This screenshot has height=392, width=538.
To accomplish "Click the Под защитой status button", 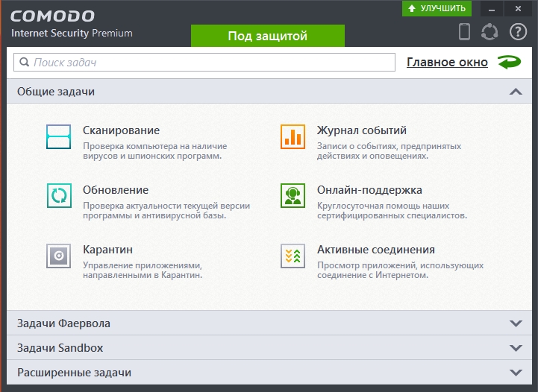I will click(268, 36).
